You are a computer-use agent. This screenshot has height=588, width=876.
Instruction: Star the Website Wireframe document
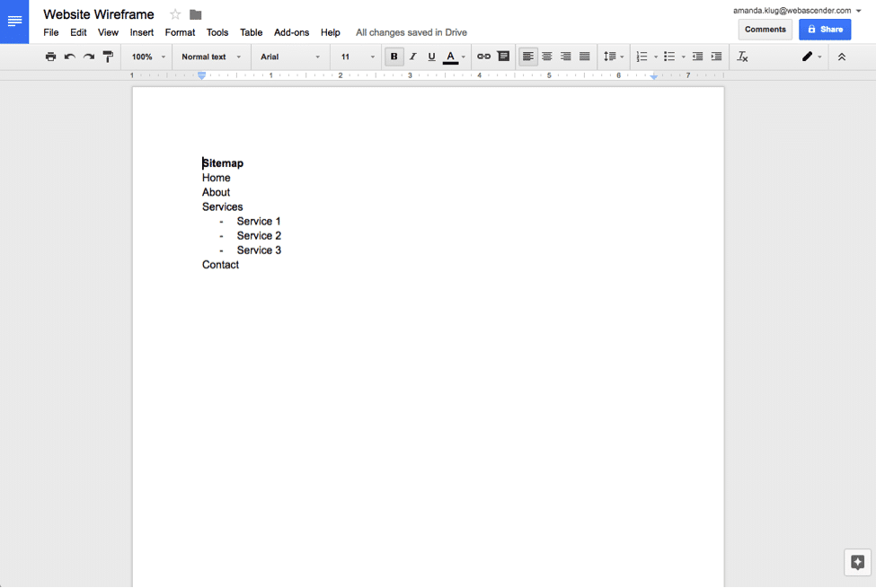[175, 14]
